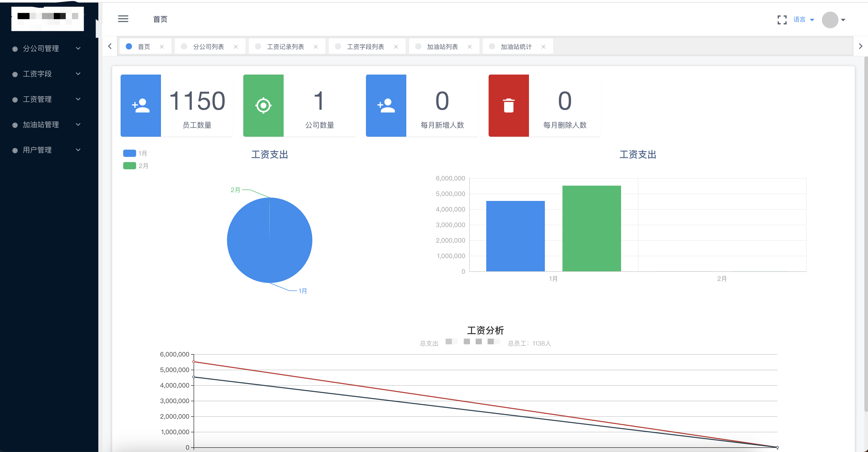
Task: Click the 总员工: 1138人 subtitle
Action: tap(529, 344)
